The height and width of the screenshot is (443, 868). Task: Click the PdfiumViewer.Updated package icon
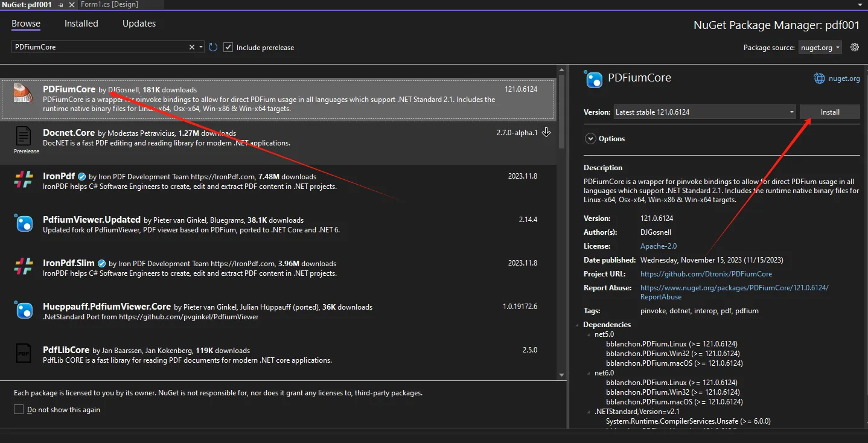24,223
